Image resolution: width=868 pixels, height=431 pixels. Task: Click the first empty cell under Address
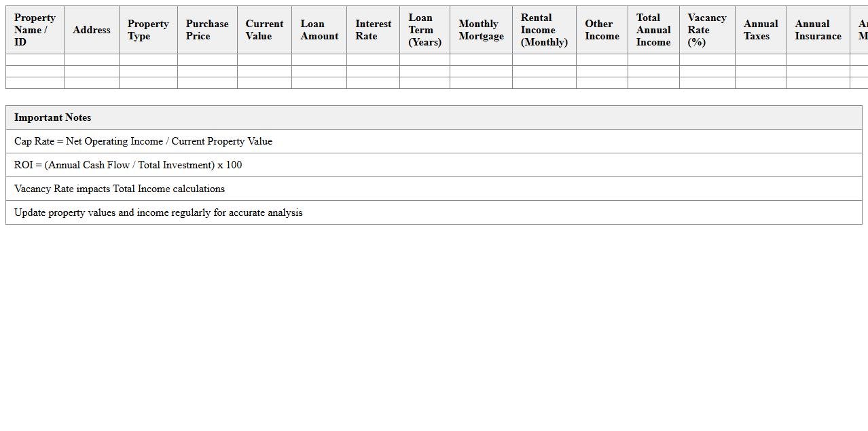91,60
